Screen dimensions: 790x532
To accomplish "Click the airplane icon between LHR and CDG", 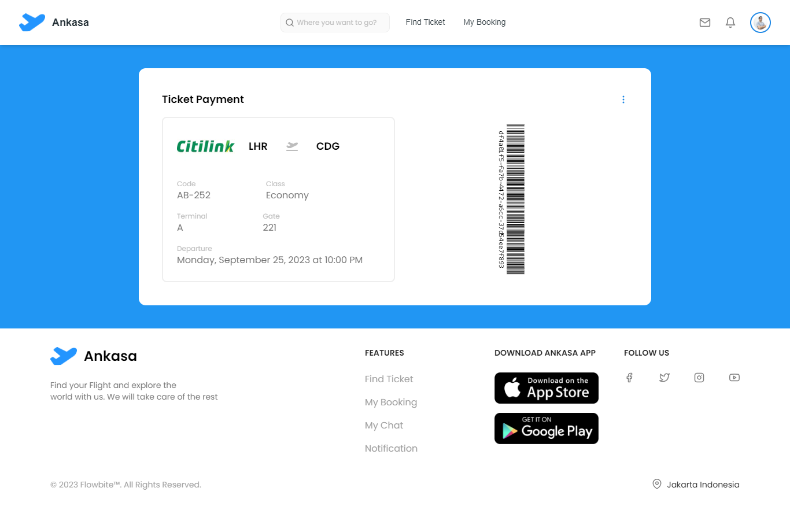I will (x=291, y=146).
